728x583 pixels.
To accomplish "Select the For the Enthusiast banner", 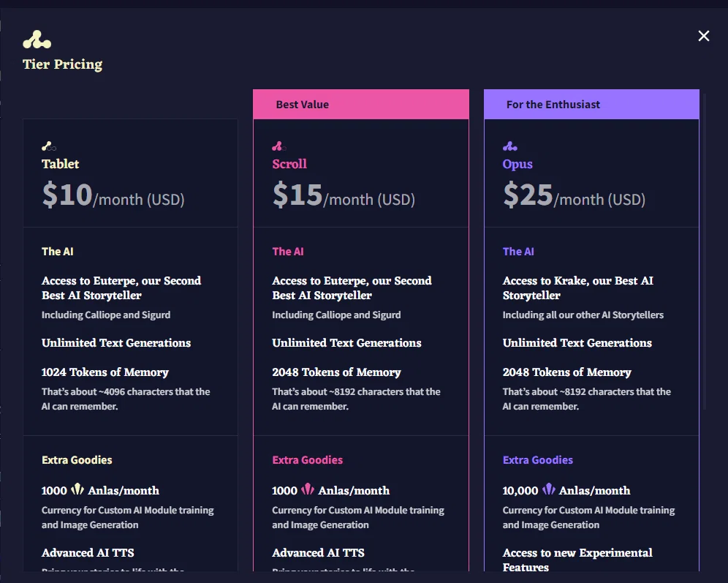I will coord(591,104).
